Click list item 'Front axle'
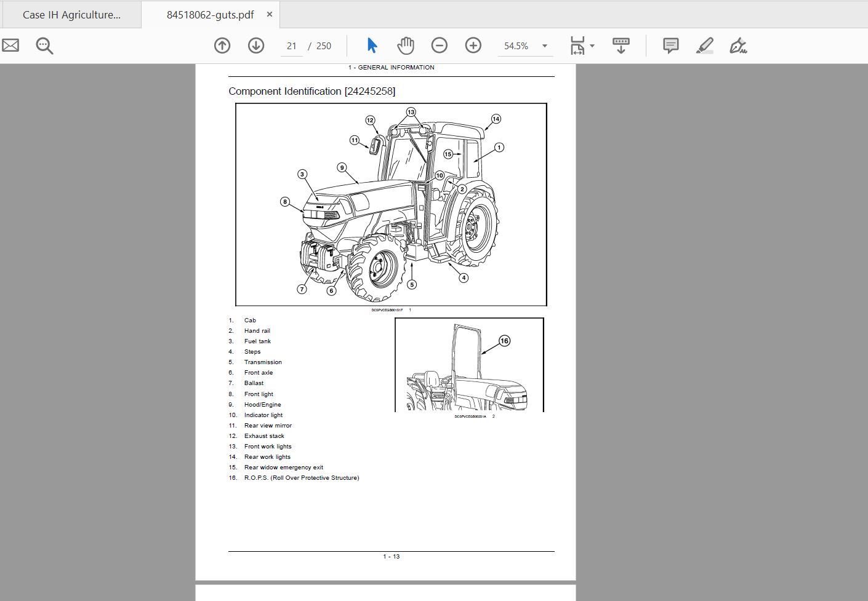 [x=259, y=373]
